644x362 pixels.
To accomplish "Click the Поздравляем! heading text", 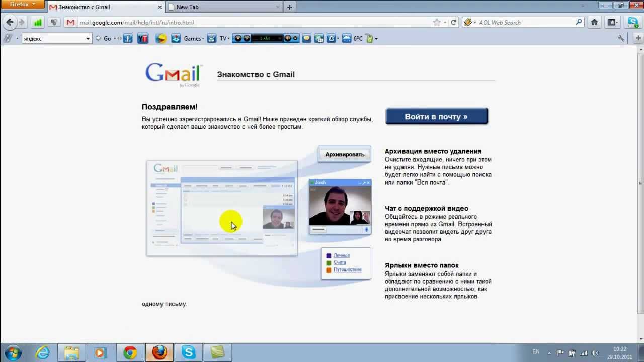I will click(170, 107).
